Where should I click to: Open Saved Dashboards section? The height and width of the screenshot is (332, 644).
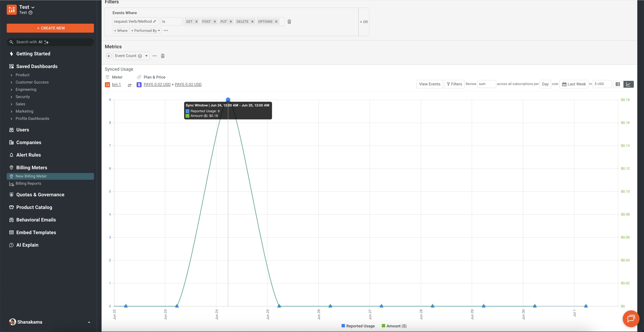(x=37, y=66)
